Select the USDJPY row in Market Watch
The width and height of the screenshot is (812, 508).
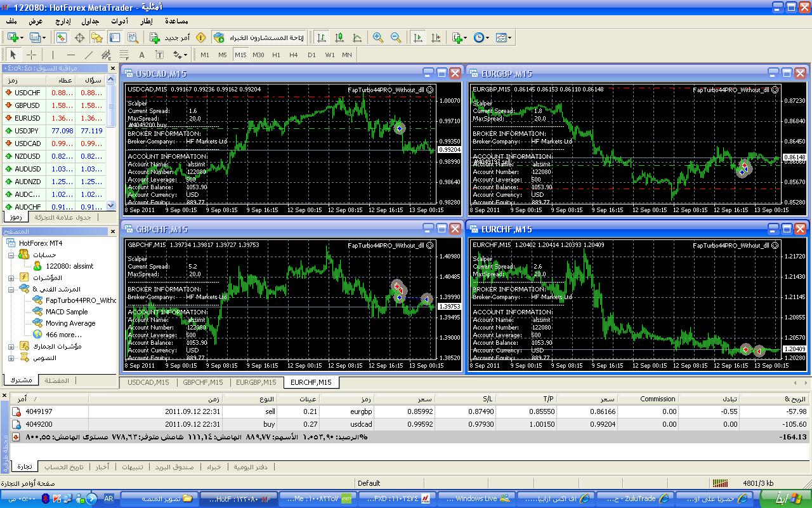pos(54,131)
